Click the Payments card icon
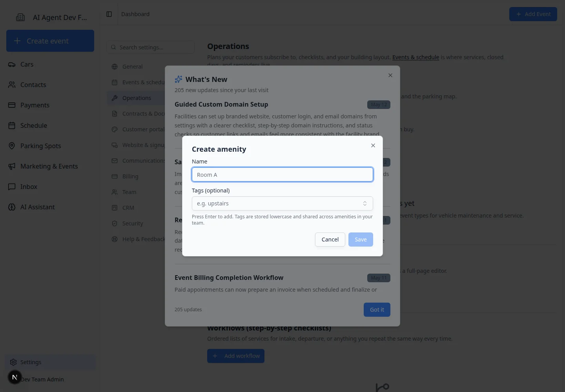Image resolution: width=565 pixels, height=392 pixels. [12, 105]
